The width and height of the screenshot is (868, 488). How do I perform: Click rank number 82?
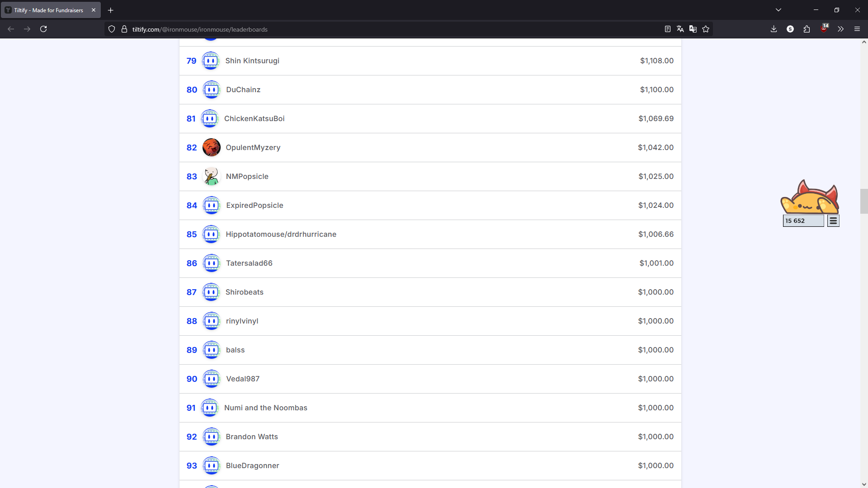[x=192, y=147]
